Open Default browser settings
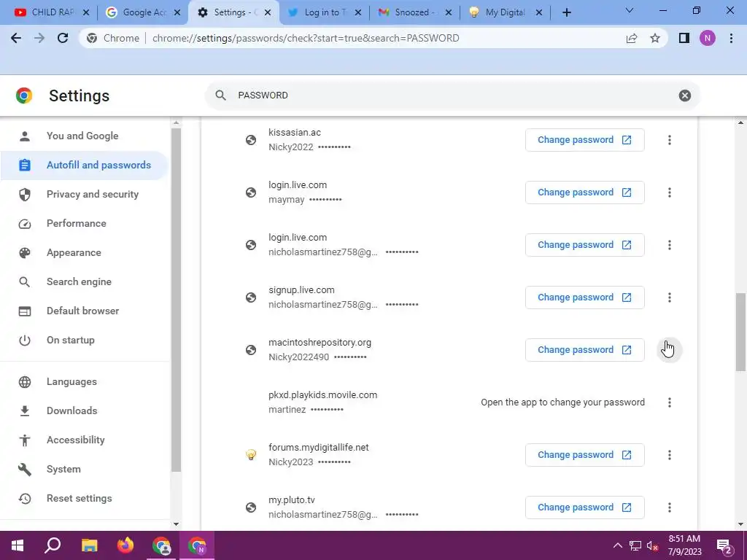Viewport: 747px width, 560px height. (85, 311)
